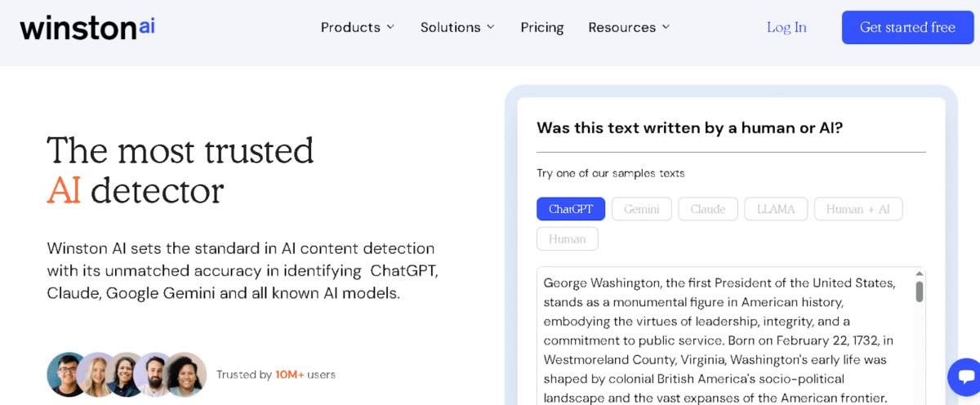Select the ChatGPT sample text

click(x=571, y=209)
